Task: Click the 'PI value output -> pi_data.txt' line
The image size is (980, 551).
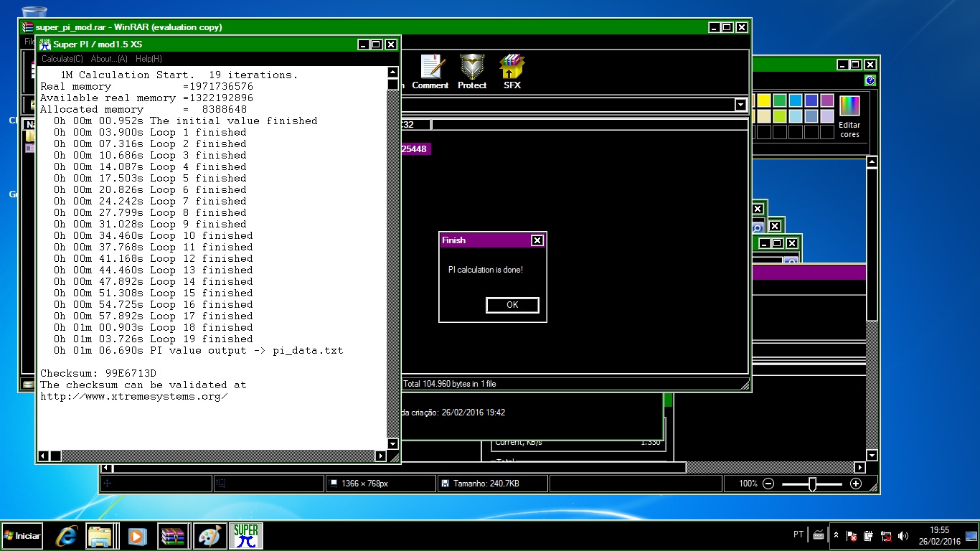Action: coord(198,350)
